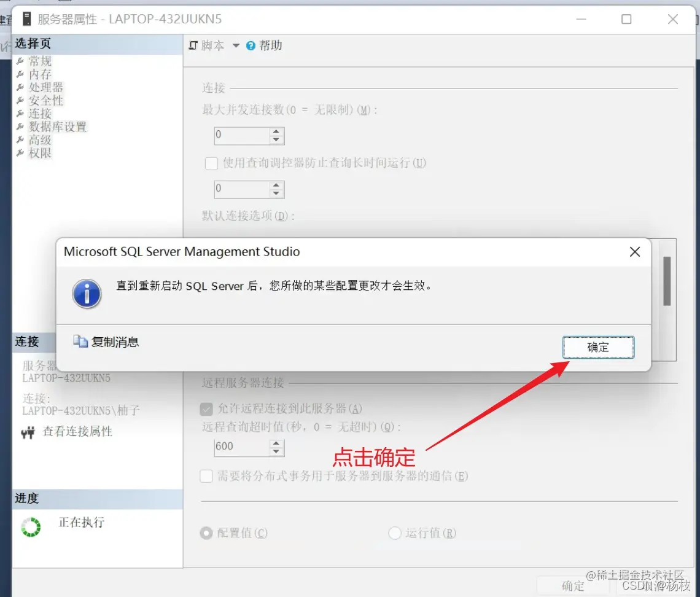Image resolution: width=700 pixels, height=597 pixels.
Task: Increase the 最大并发连接数 value with the up arrow
Action: click(276, 131)
